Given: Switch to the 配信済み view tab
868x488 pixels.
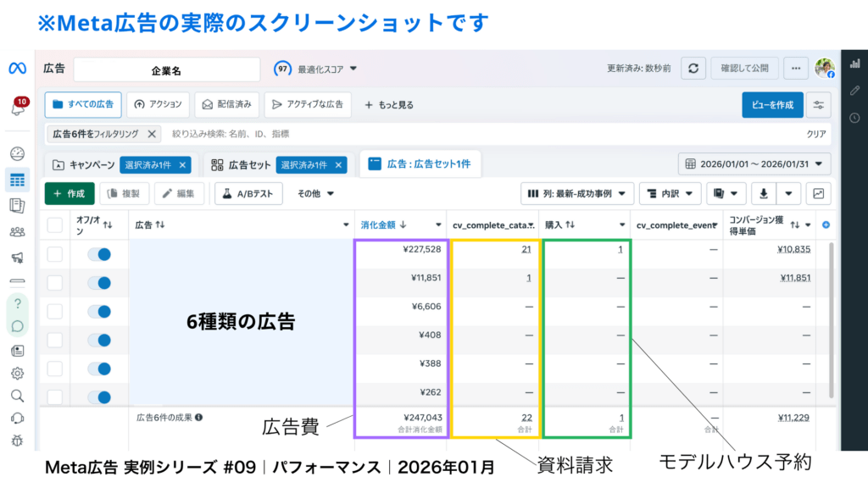Looking at the screenshot, I should (227, 104).
